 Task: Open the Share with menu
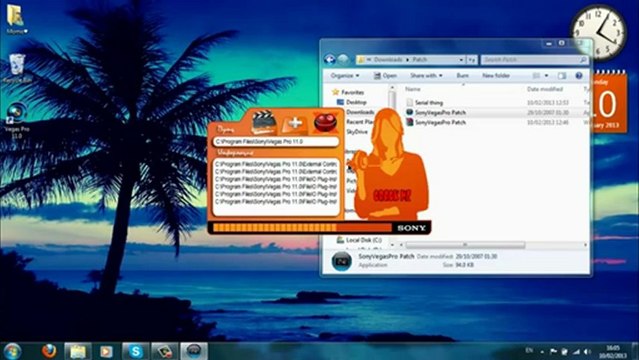[x=426, y=76]
